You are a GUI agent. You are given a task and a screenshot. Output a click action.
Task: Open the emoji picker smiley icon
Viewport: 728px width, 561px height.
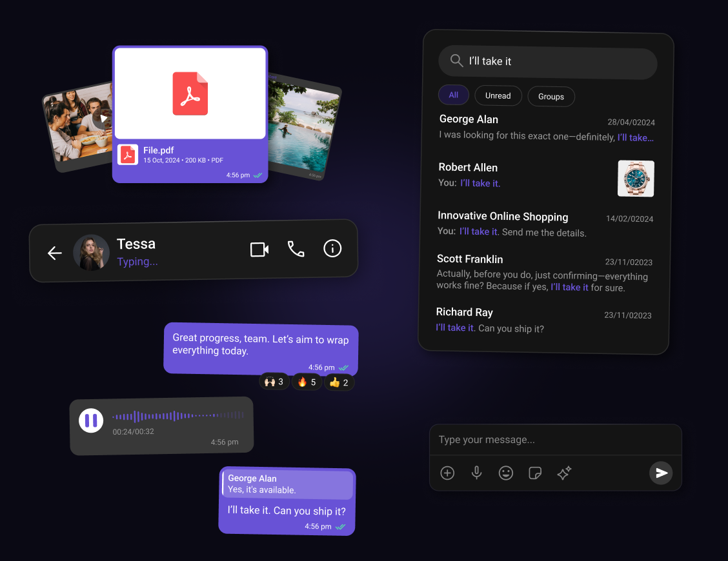tap(506, 473)
